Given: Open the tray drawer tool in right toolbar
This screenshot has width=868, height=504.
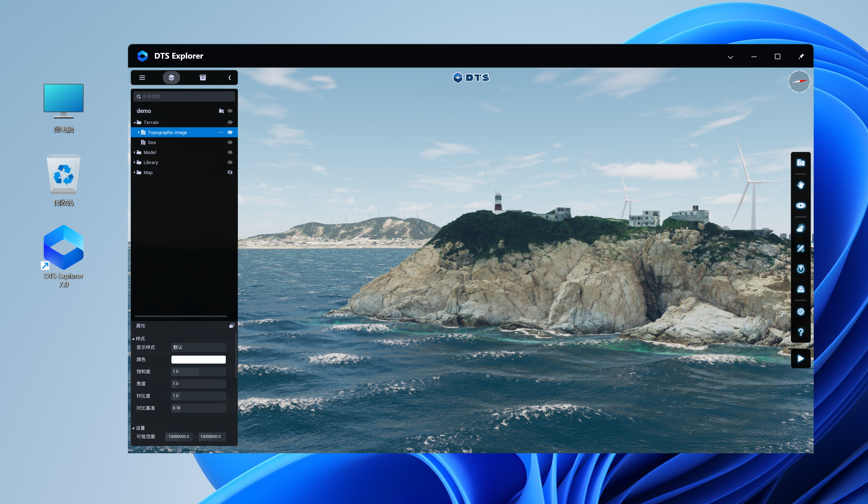Looking at the screenshot, I should click(x=801, y=289).
